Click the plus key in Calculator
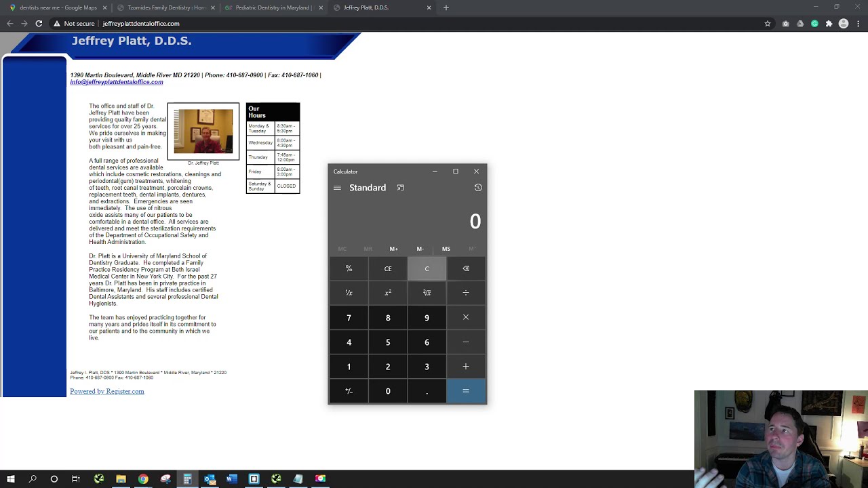This screenshot has width=868, height=488. point(466,366)
